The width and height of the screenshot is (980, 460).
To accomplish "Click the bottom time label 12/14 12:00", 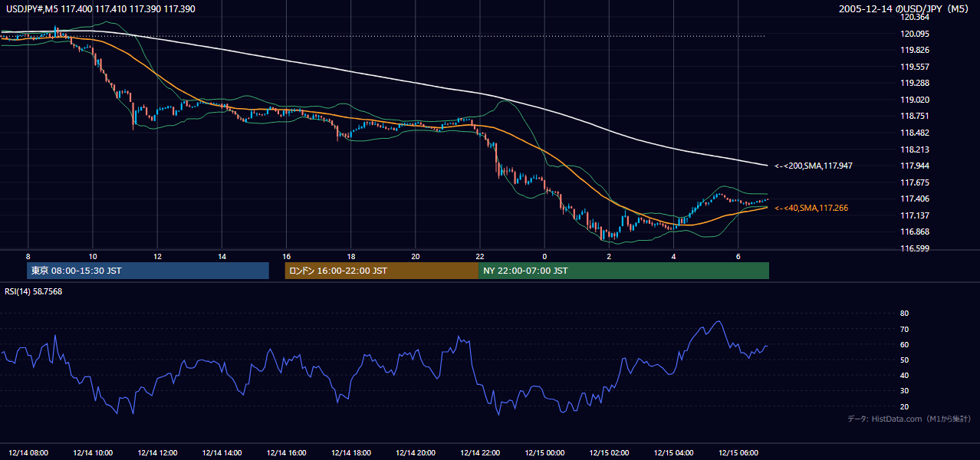I will [157, 453].
